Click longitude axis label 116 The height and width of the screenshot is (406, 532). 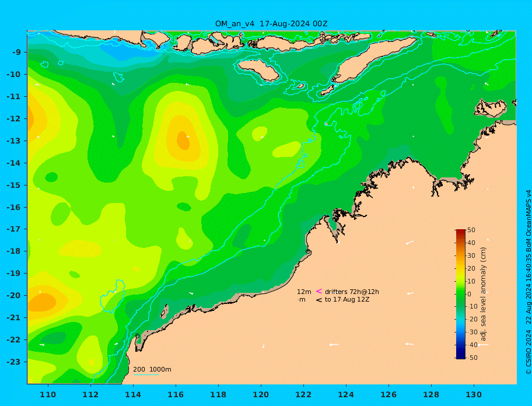176,395
